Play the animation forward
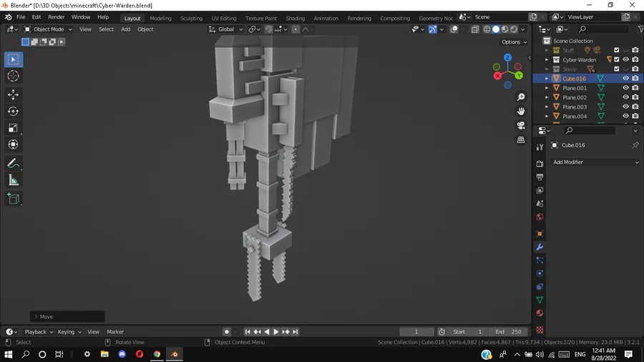This screenshot has width=644, height=362. tap(276, 332)
